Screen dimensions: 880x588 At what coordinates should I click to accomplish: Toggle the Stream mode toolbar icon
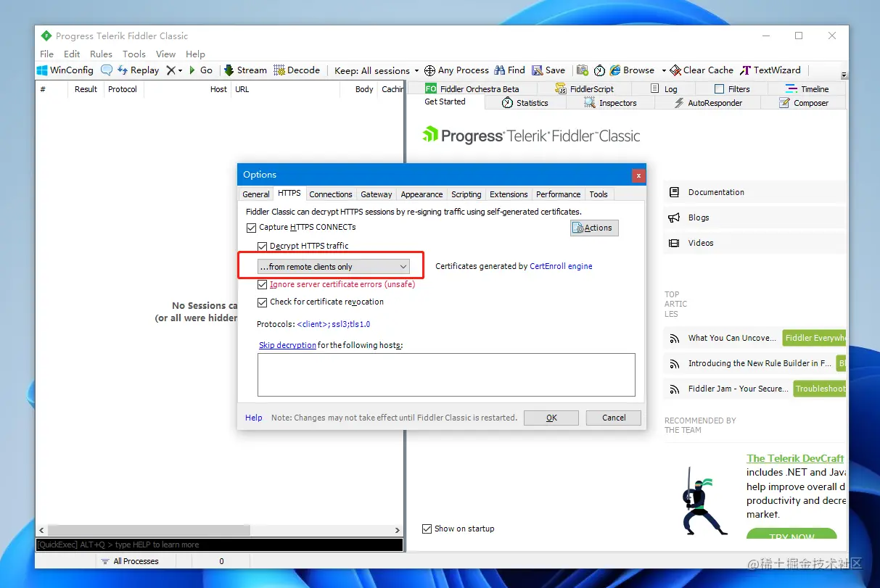229,70
